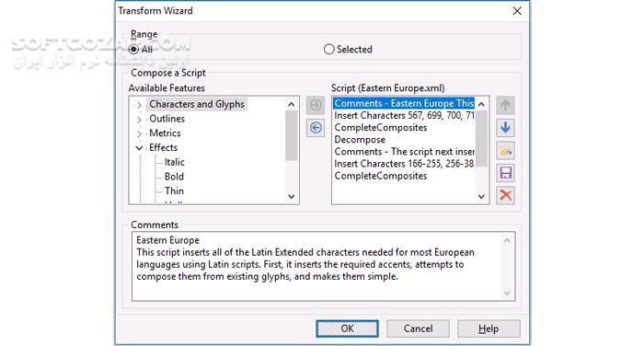The height and width of the screenshot is (346, 644).
Task: Close the Transform Wizard dialog
Action: pos(517,11)
